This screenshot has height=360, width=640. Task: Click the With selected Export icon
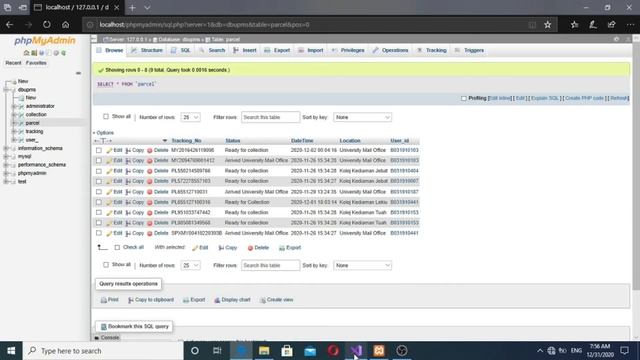282,248
